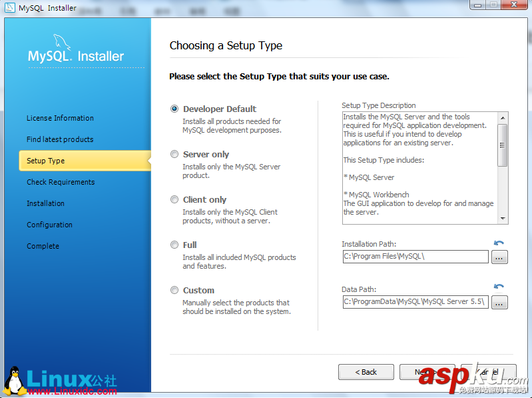Open the License Information step
The width and height of the screenshot is (532, 398).
click(x=60, y=118)
